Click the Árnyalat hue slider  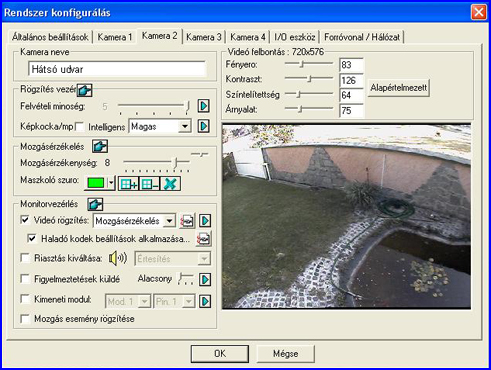tap(309, 109)
